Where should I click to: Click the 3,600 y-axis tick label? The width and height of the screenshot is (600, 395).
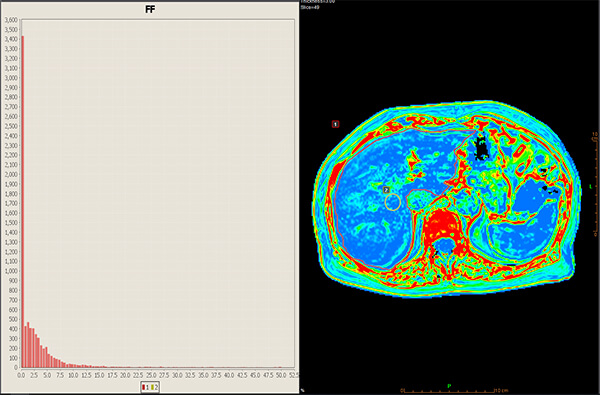(11, 20)
